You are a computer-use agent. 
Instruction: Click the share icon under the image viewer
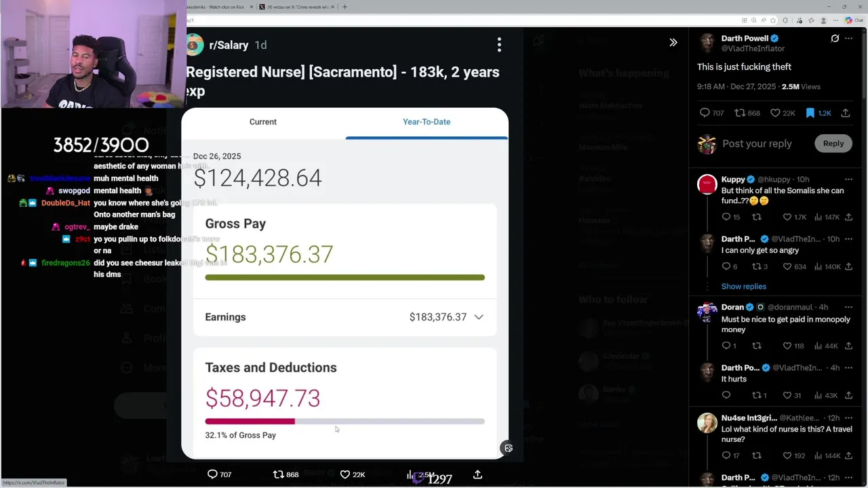(x=477, y=474)
